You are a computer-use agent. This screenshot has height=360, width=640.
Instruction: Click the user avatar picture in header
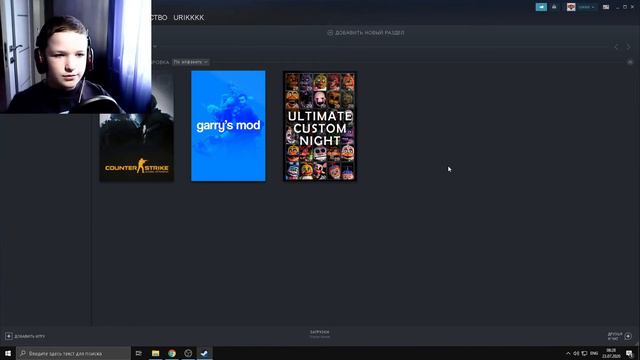571,7
